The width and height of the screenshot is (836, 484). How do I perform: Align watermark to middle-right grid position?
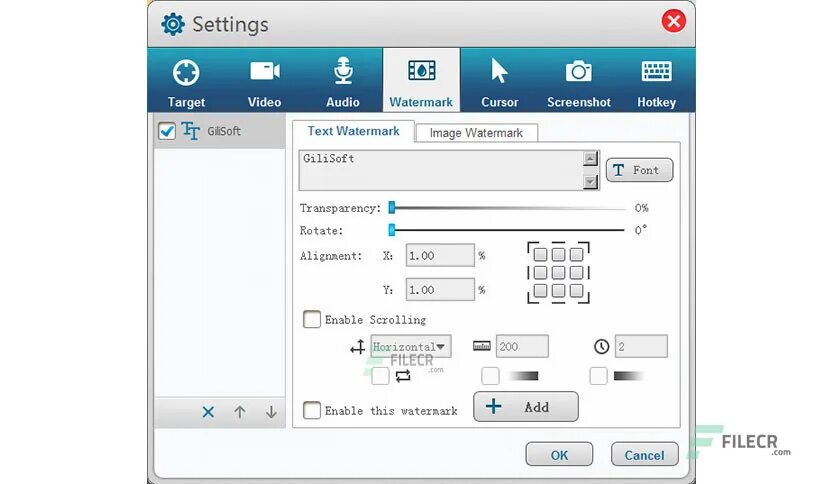point(576,272)
